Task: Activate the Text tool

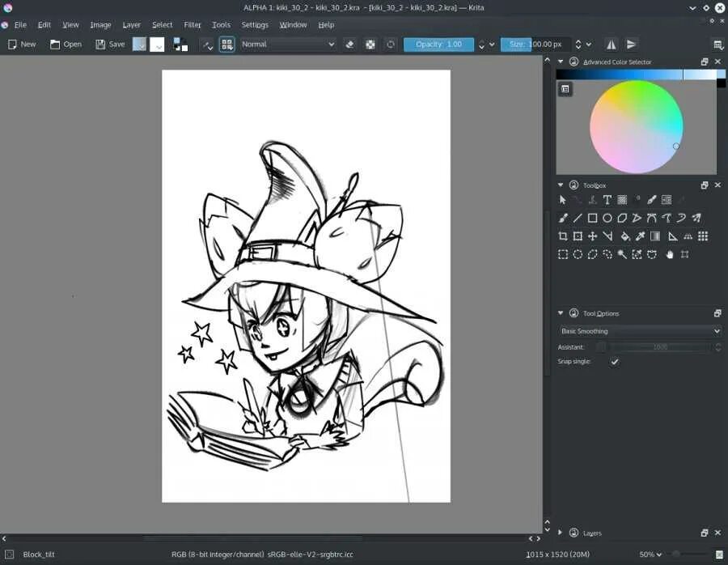Action: point(607,199)
